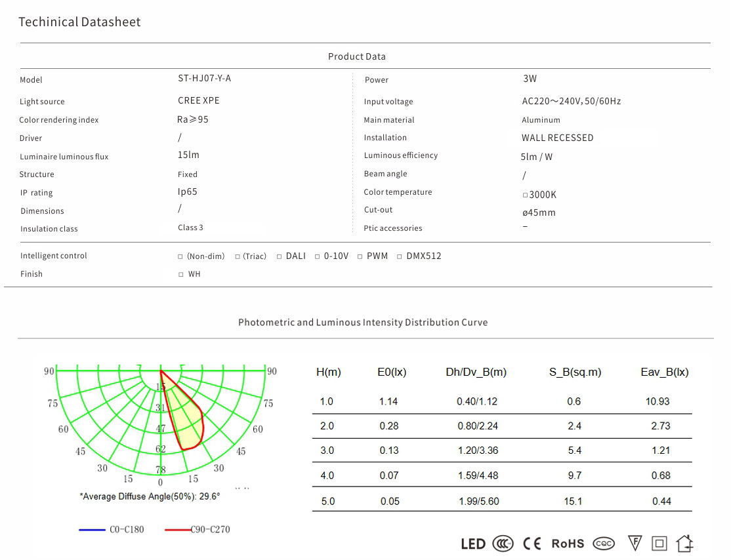This screenshot has width=731, height=560.
Task: Click the CE conformity mark icon
Action: pyautogui.click(x=532, y=544)
